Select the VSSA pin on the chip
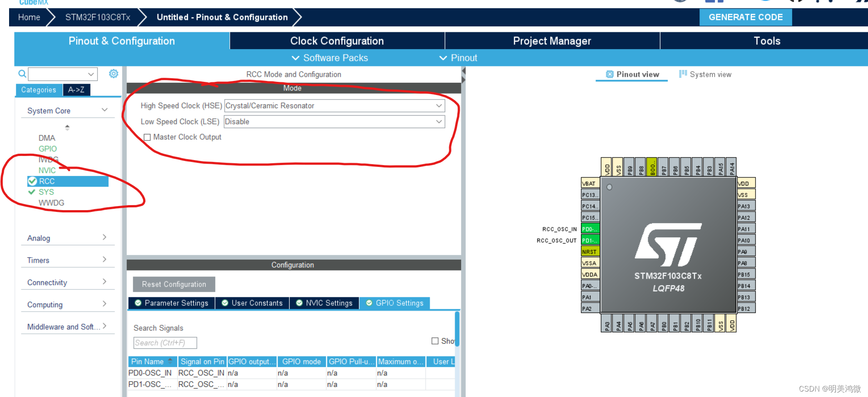This screenshot has width=868, height=397. click(590, 263)
